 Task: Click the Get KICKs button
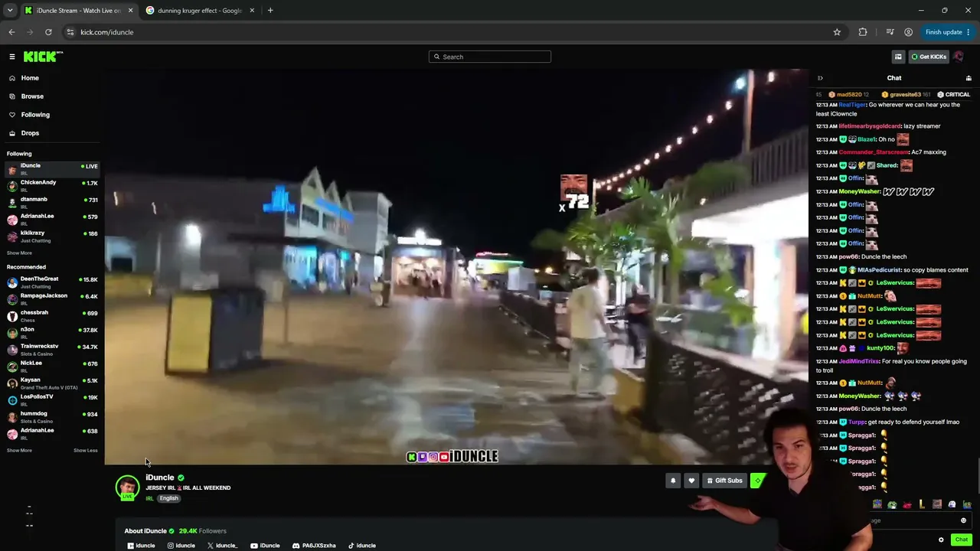point(929,57)
